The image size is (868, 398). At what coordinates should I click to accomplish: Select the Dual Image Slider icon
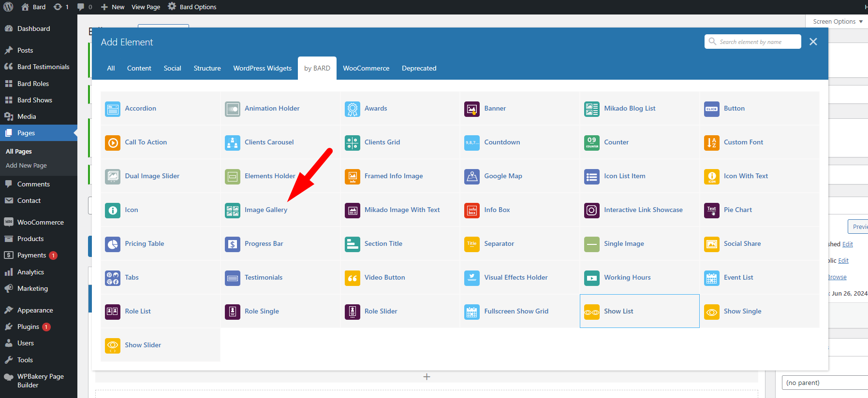[113, 176]
